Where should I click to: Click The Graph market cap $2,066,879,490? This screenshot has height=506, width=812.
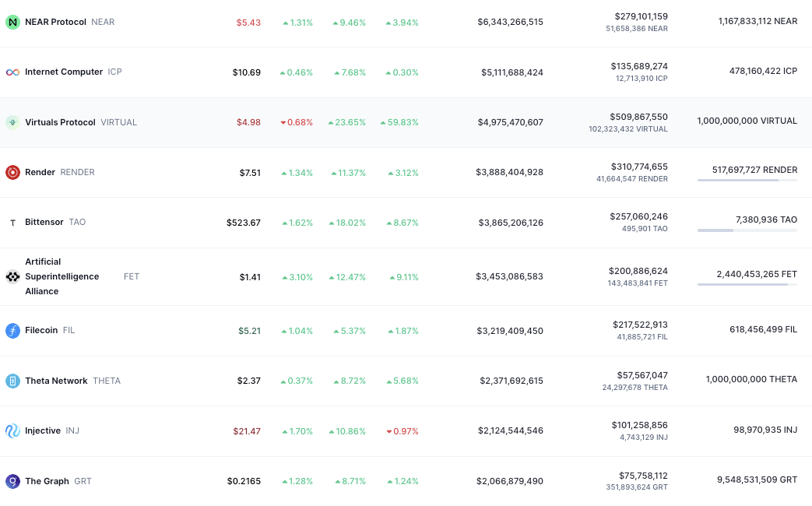[x=510, y=481]
